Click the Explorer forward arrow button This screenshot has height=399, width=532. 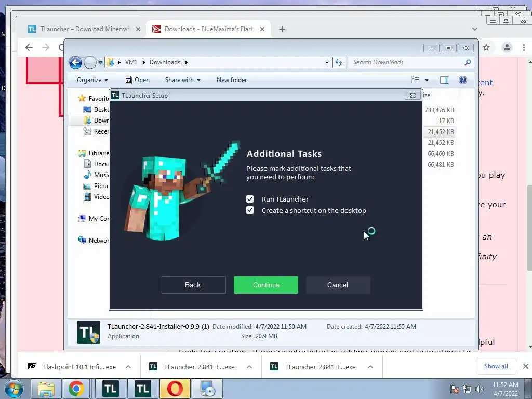tap(90, 62)
